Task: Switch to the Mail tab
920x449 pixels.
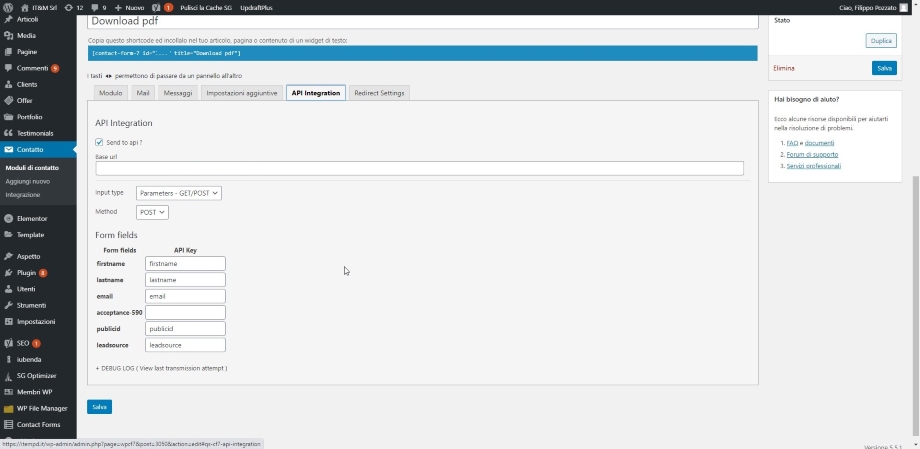Action: pyautogui.click(x=143, y=93)
